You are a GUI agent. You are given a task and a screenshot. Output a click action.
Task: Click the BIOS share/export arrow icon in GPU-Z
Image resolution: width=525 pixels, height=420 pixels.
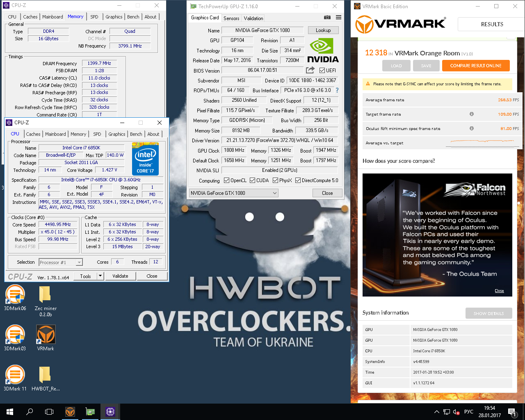coord(310,70)
